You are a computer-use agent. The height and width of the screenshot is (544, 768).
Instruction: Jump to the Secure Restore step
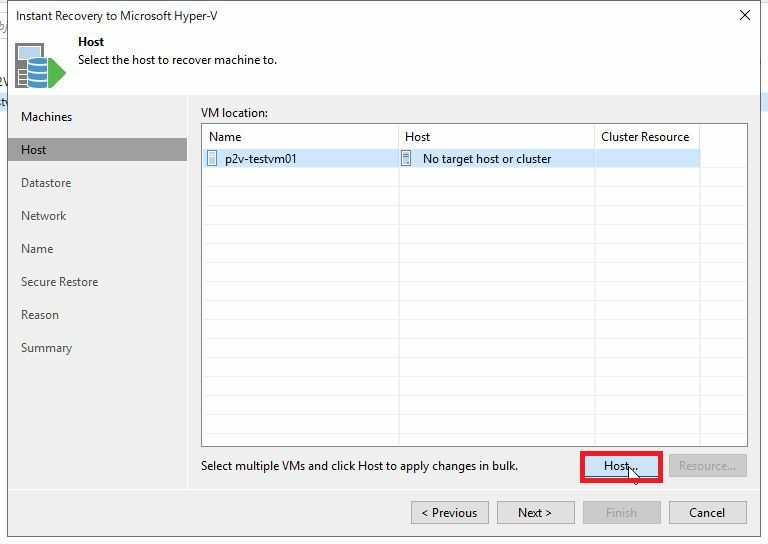click(60, 282)
